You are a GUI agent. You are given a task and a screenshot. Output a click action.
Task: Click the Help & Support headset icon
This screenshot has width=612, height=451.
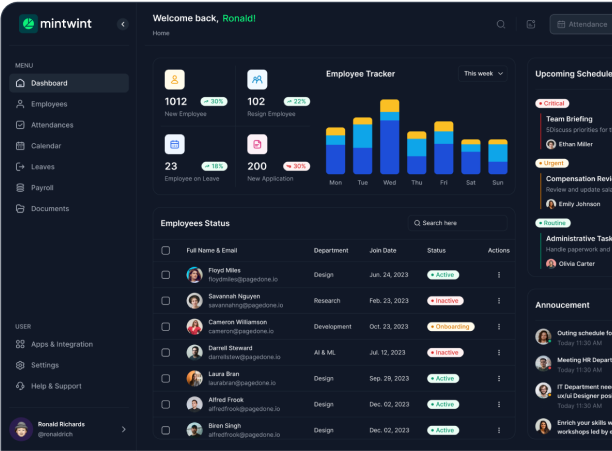pos(20,386)
